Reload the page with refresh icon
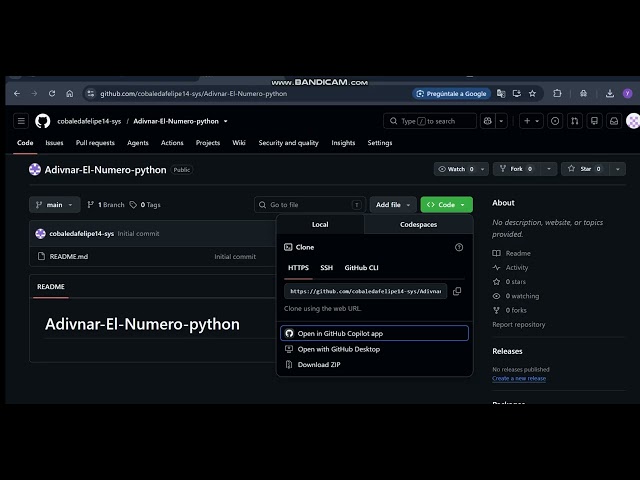 (x=52, y=93)
